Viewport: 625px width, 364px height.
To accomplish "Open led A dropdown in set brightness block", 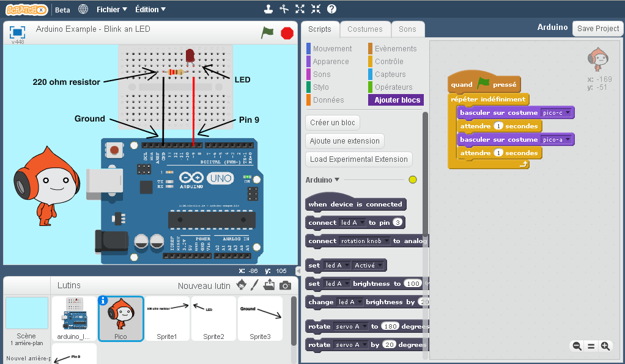I will [337, 283].
